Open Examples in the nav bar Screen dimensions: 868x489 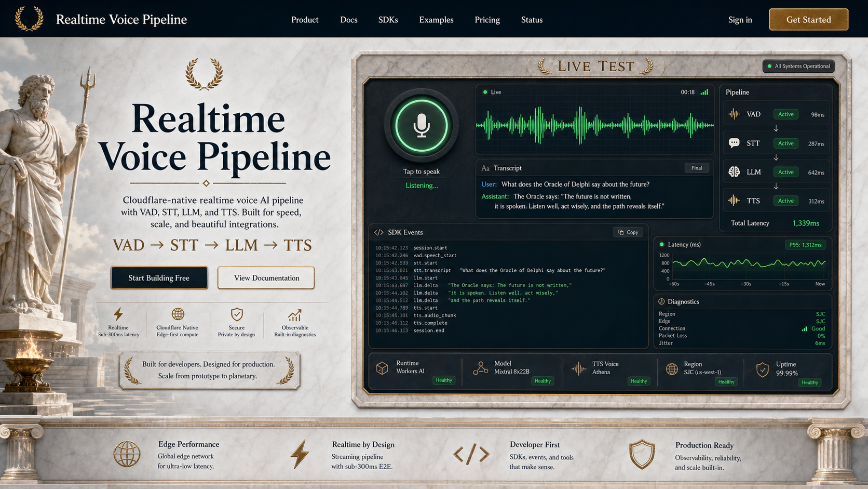(x=436, y=20)
